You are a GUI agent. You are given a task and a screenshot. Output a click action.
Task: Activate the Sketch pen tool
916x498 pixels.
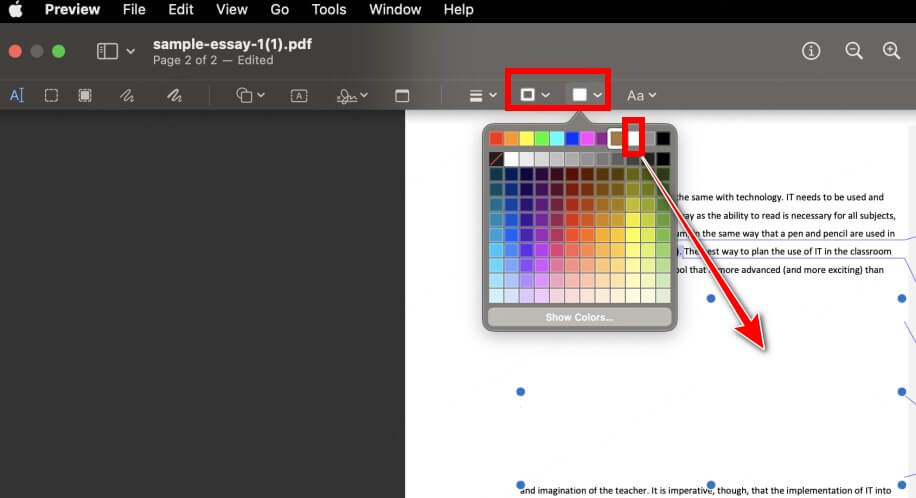pos(127,95)
